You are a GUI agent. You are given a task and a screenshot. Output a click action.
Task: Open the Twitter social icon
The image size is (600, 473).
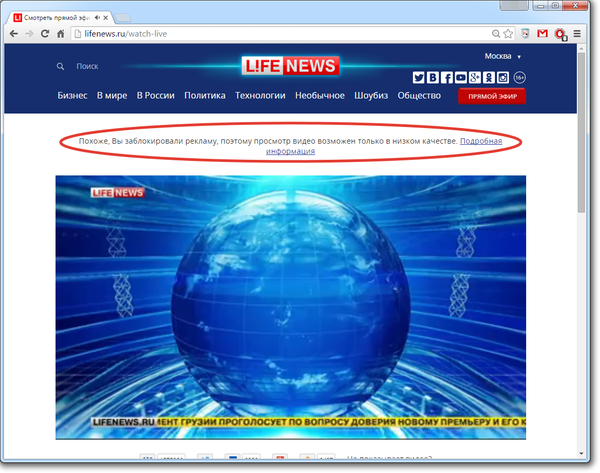(x=419, y=78)
